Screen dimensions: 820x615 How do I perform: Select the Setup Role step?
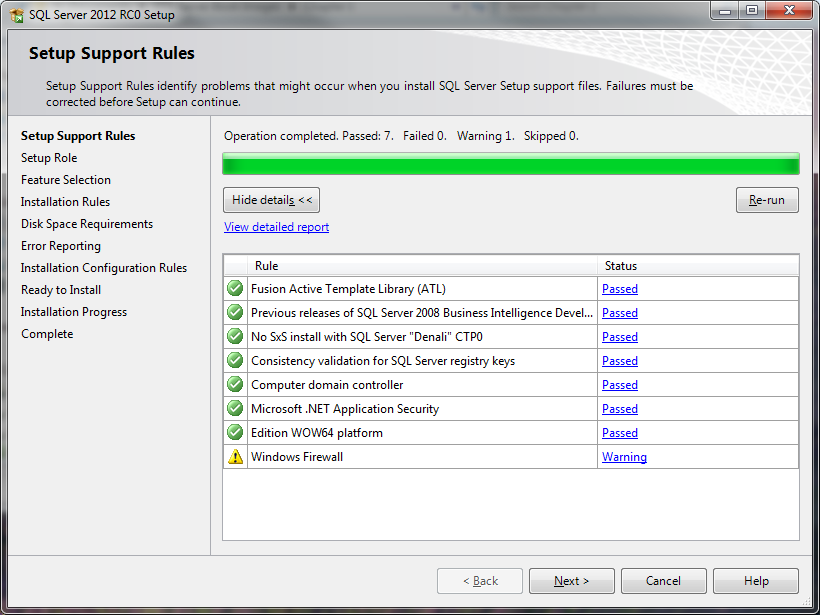(49, 158)
